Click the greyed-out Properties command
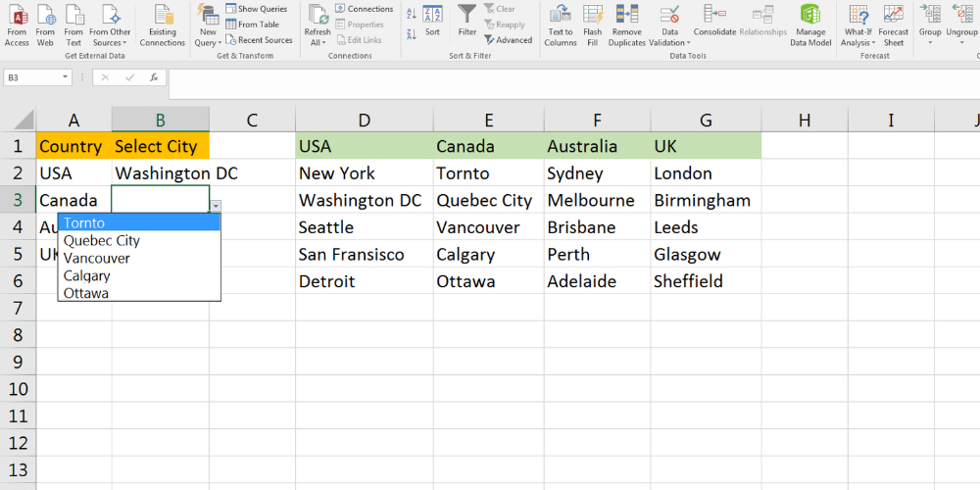 (x=360, y=24)
